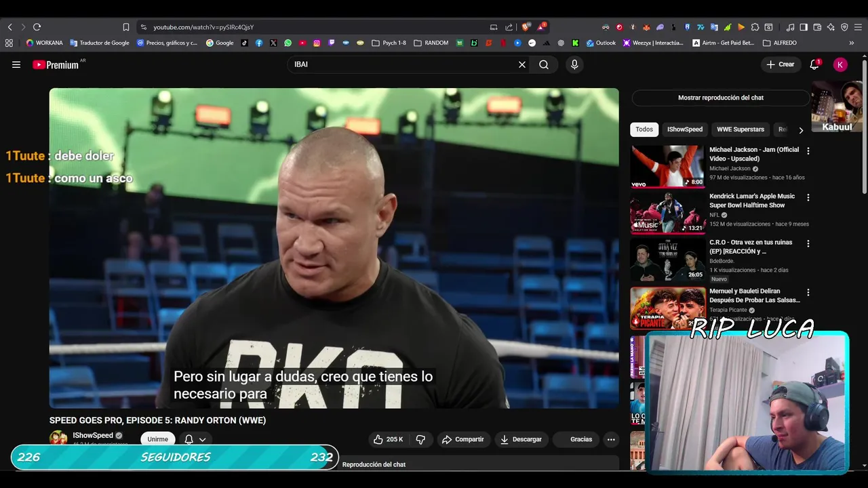The height and width of the screenshot is (488, 868).
Task: Clear the IBAI search text
Action: (522, 64)
